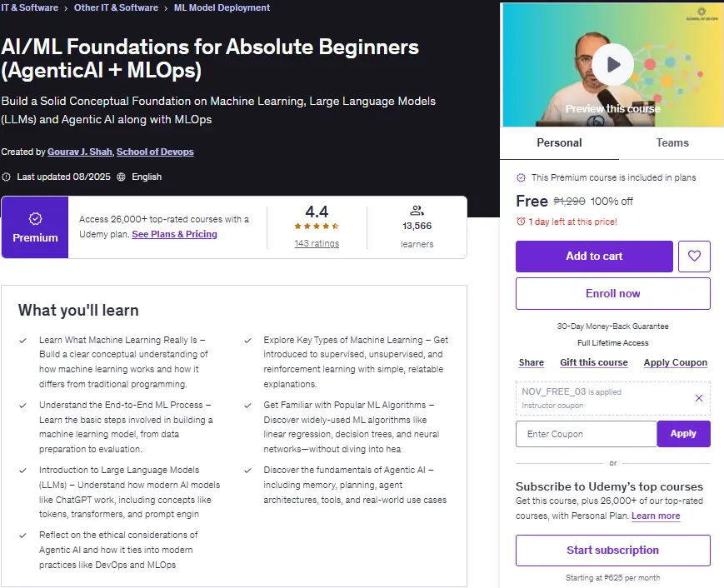Remove the applied NOV_FREE_03 coupon
The width and height of the screenshot is (724, 588).
[699, 398]
